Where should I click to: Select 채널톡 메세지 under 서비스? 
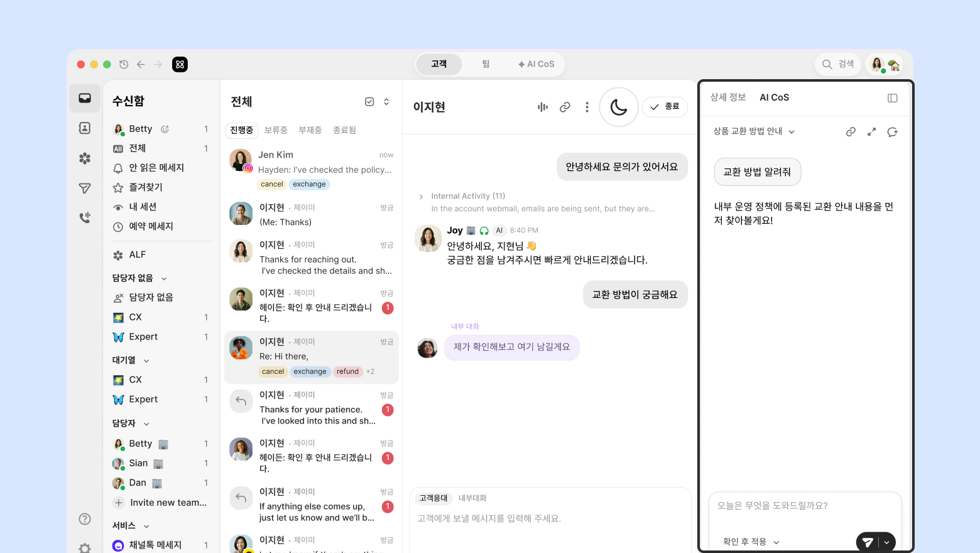click(161, 545)
